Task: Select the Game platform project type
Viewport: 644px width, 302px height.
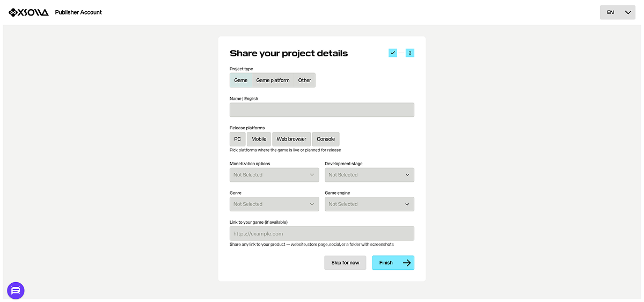Action: click(273, 80)
